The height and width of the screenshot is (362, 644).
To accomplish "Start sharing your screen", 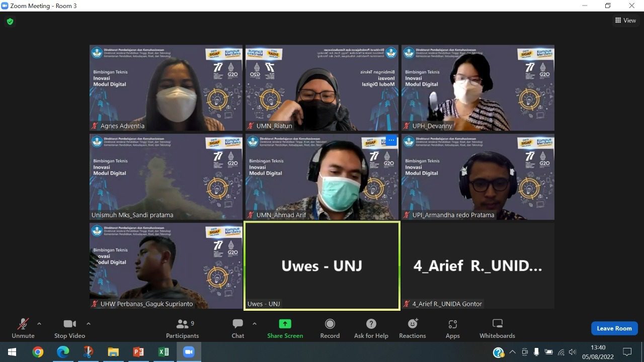I will pyautogui.click(x=285, y=328).
